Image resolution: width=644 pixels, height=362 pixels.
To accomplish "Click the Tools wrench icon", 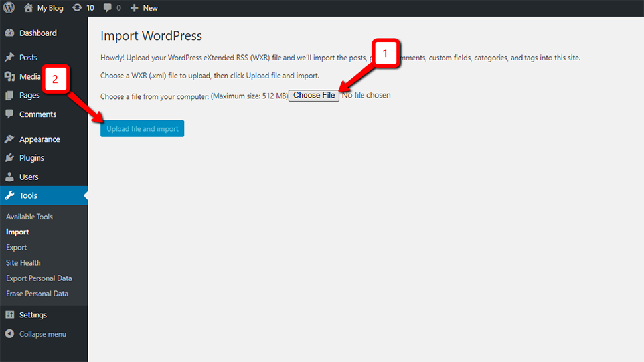I will pos(9,195).
